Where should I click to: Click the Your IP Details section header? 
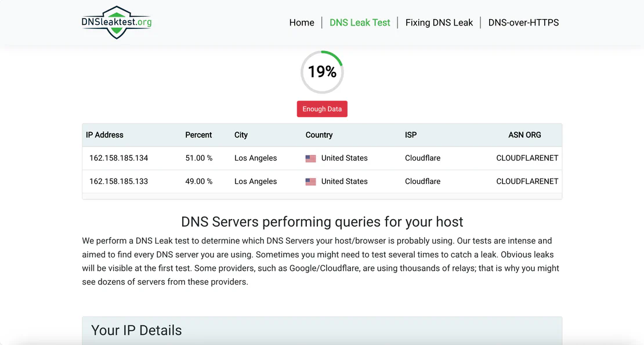(x=136, y=331)
